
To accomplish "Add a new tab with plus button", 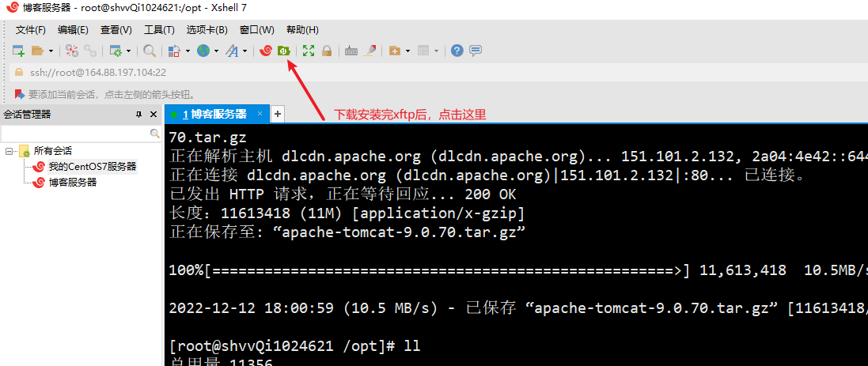I will [x=278, y=114].
